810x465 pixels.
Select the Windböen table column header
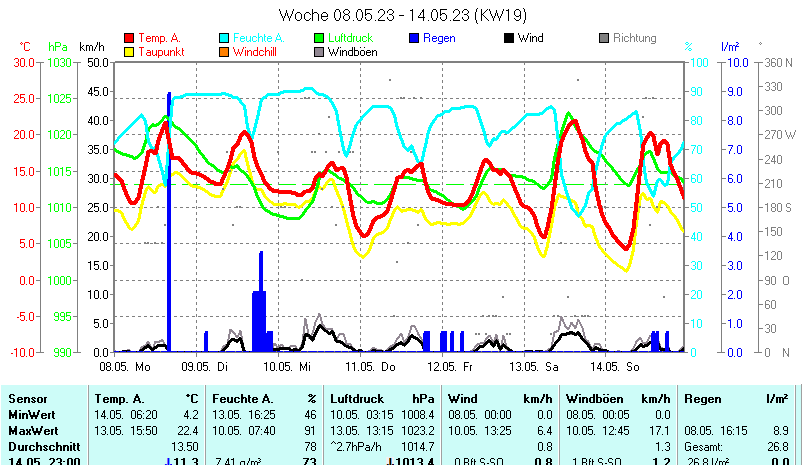(x=594, y=398)
